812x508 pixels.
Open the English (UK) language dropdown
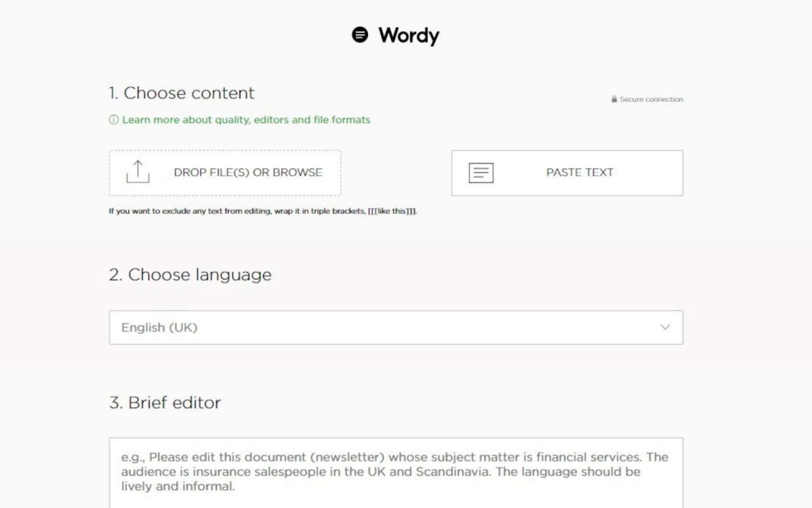click(381, 328)
